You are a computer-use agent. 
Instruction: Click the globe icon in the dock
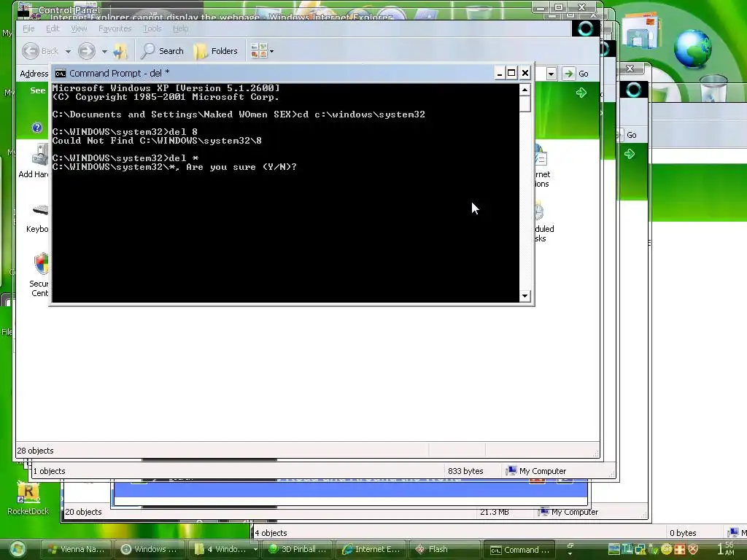[x=692, y=48]
